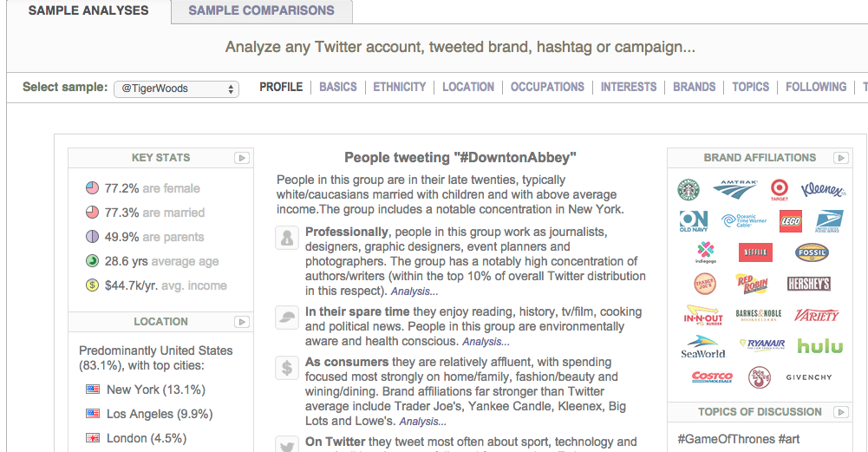Open the Occupations section
Image resolution: width=868 pixels, height=452 pixels.
point(547,87)
